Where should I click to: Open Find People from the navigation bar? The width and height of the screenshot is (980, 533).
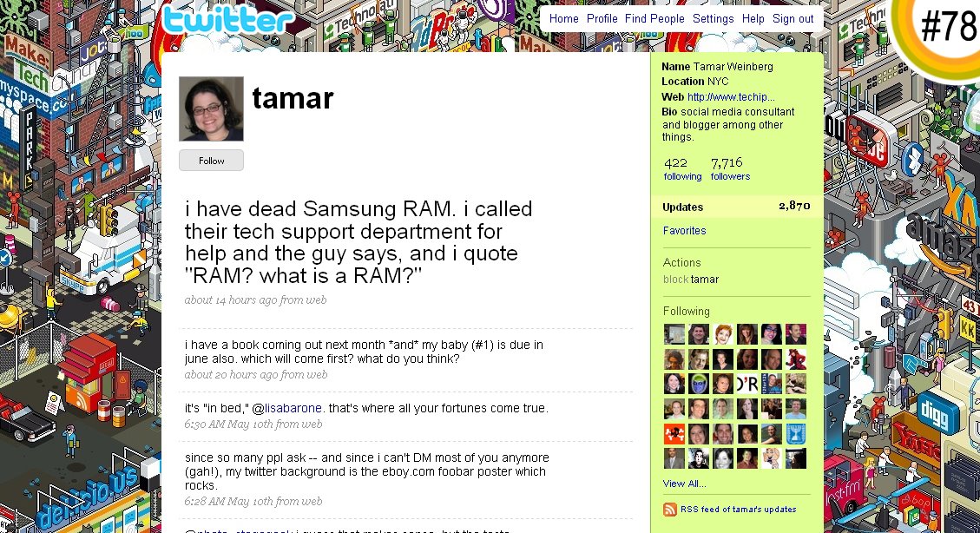pyautogui.click(x=654, y=18)
